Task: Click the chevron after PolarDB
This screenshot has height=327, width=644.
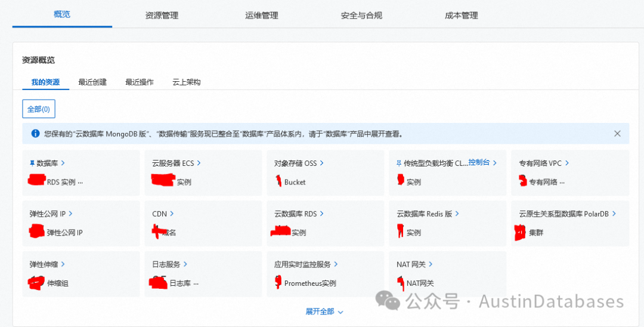Action: [x=614, y=214]
